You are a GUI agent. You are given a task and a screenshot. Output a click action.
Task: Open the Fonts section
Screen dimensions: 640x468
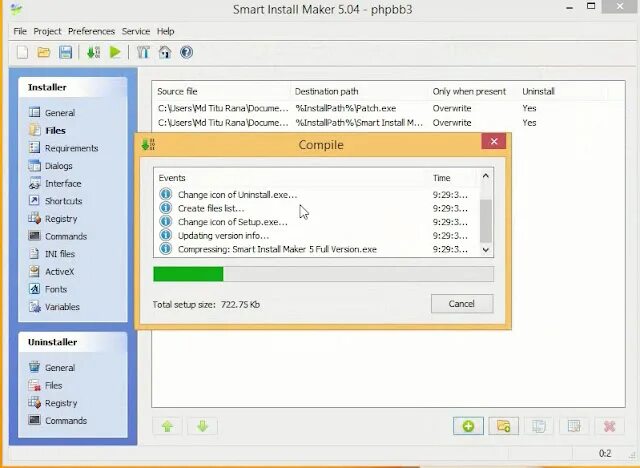[47, 289]
